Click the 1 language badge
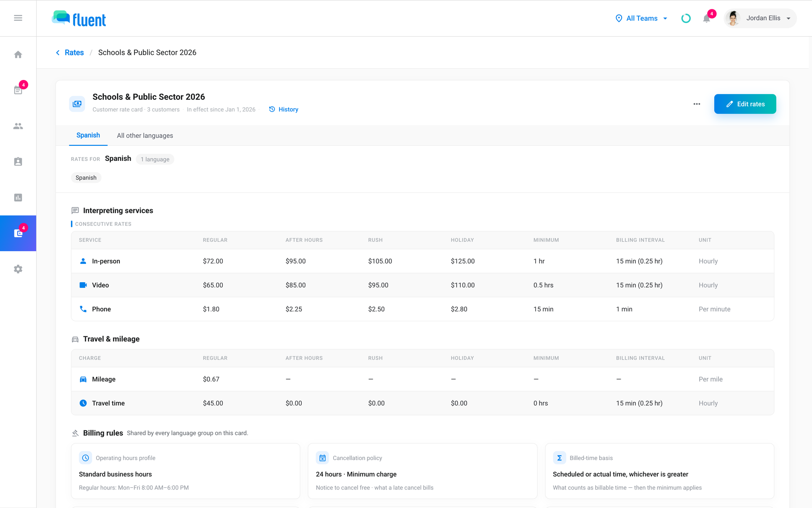812x508 pixels. click(155, 159)
